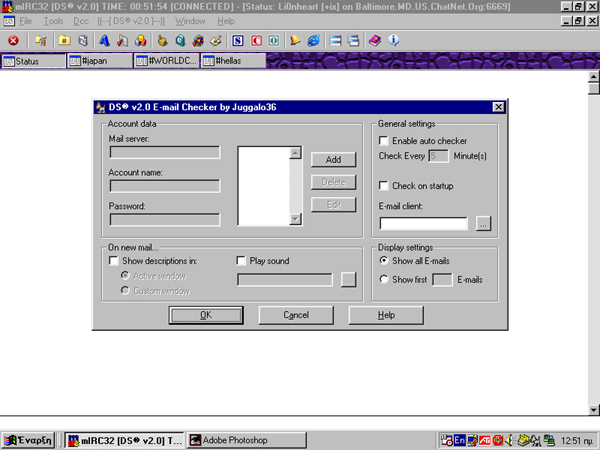Click the main window scroll down arrow
This screenshot has width=600, height=450.
pos(594,410)
